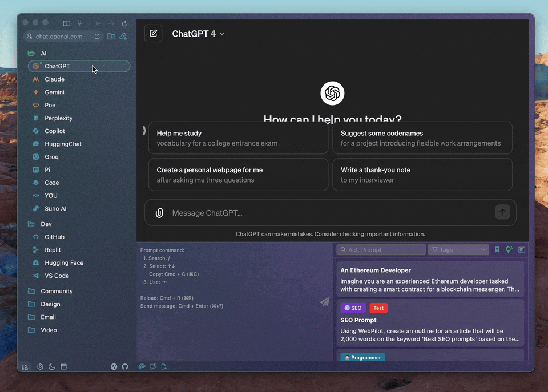The width and height of the screenshot is (548, 392).
Task: Open the Tags filter dropdown
Action: (458, 250)
